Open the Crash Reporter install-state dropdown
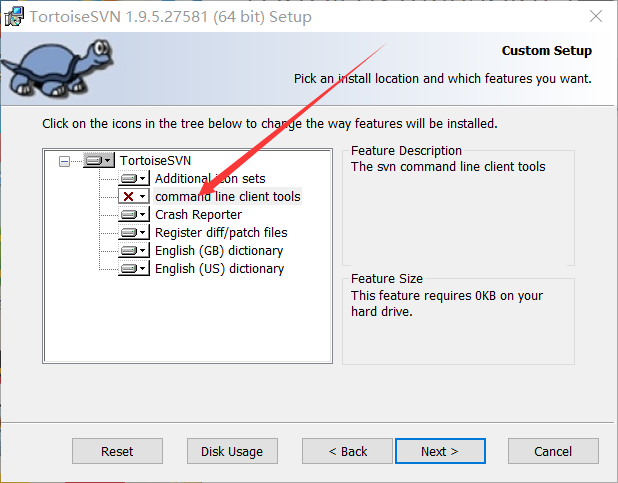This screenshot has width=618, height=483. [134, 214]
